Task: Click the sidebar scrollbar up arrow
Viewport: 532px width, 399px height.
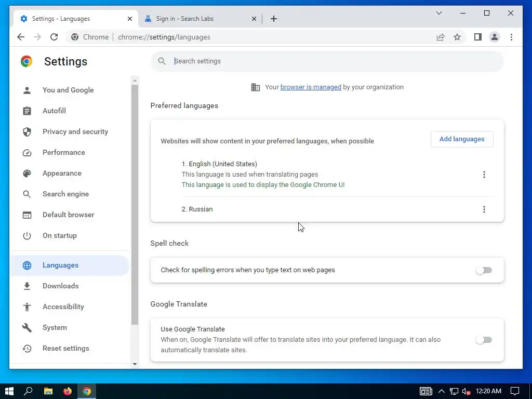Action: [135, 81]
